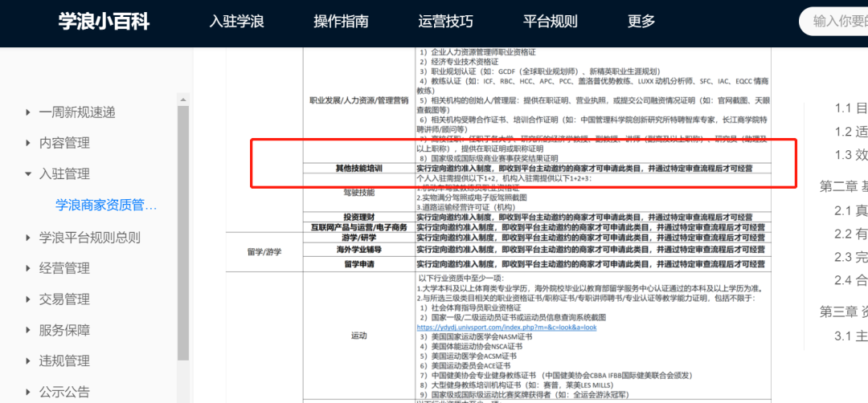
Task: Open 经营管理 in the sidebar
Action: click(x=64, y=268)
